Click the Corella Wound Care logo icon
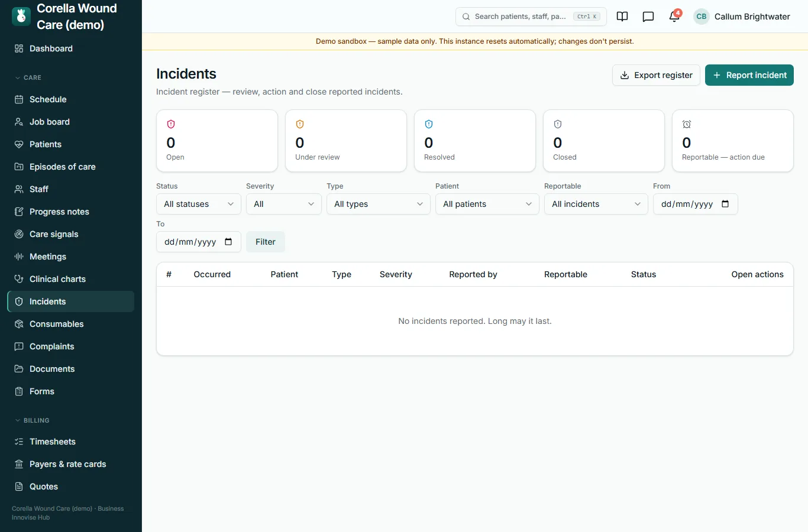Image resolution: width=808 pixels, height=532 pixels. tap(21, 17)
